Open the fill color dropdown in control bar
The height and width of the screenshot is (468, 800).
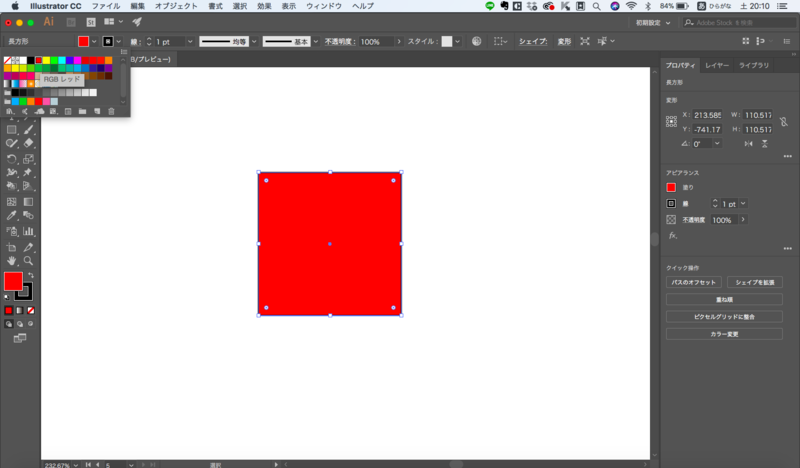pyautogui.click(x=94, y=41)
